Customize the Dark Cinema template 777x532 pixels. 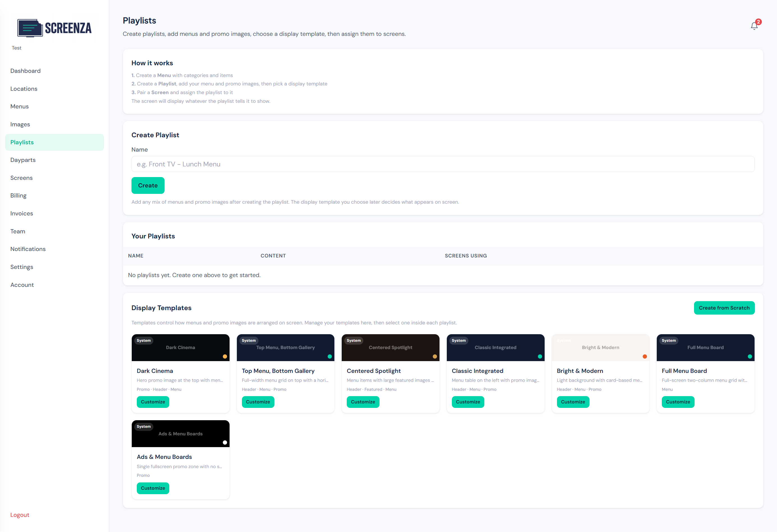point(153,402)
